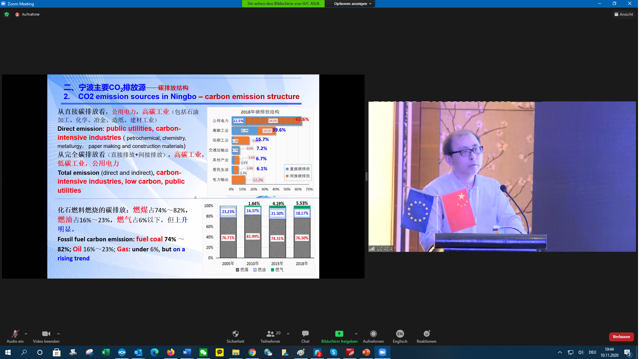Stop camera with Video beenden
This screenshot has width=644, height=359.
(46, 334)
